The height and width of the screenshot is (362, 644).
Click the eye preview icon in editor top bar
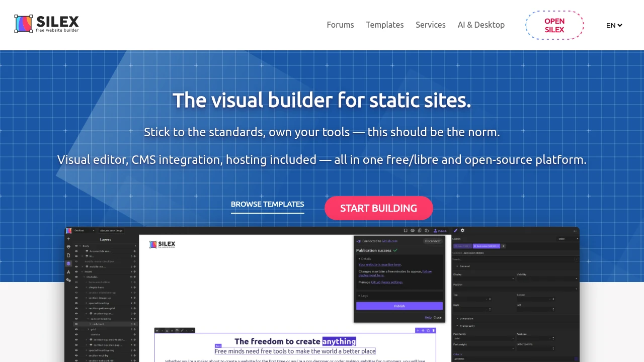pos(413,230)
